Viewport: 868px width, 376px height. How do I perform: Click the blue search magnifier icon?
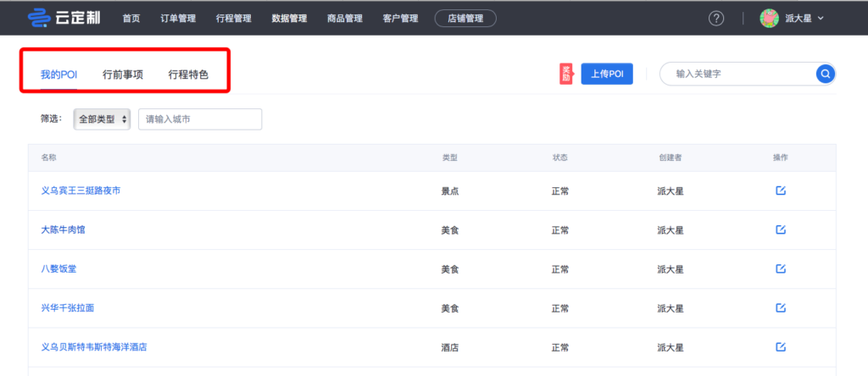[x=825, y=74]
